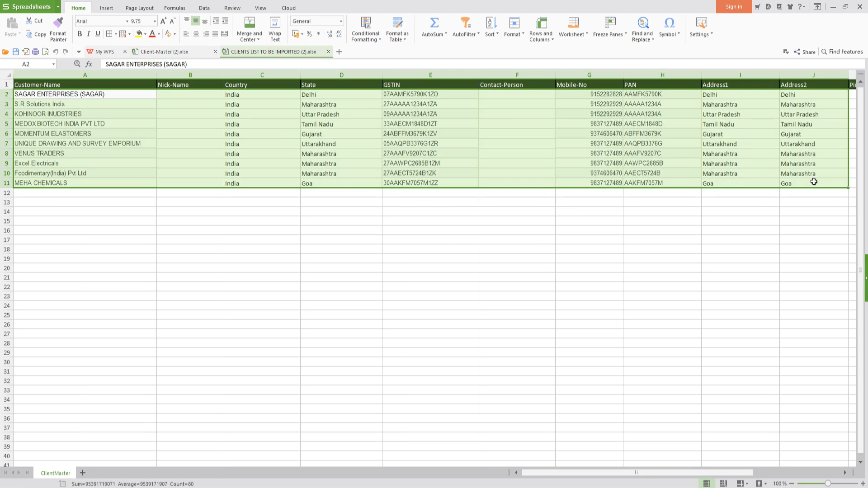The width and height of the screenshot is (868, 488).
Task: Click the percent style icon
Action: pyautogui.click(x=309, y=34)
